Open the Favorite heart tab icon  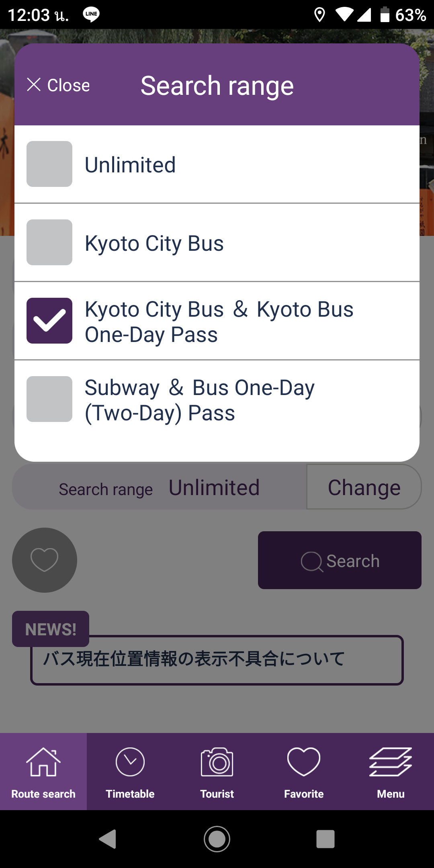click(x=304, y=762)
